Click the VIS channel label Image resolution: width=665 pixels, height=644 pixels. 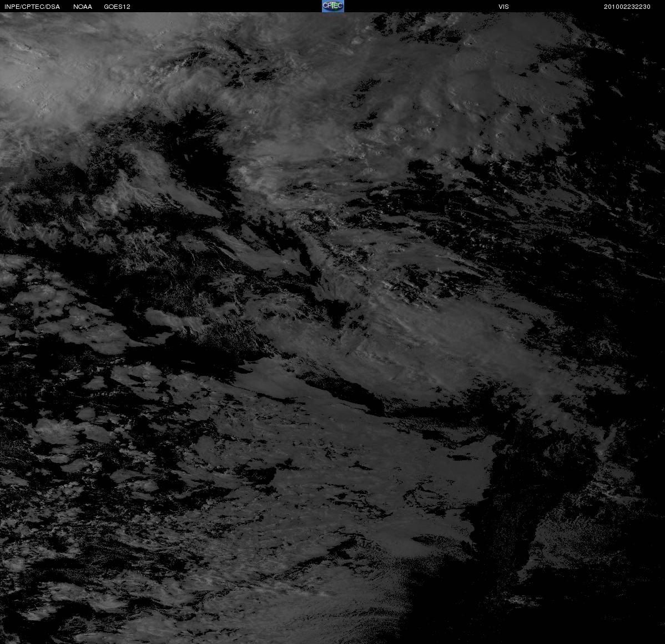pos(504,7)
